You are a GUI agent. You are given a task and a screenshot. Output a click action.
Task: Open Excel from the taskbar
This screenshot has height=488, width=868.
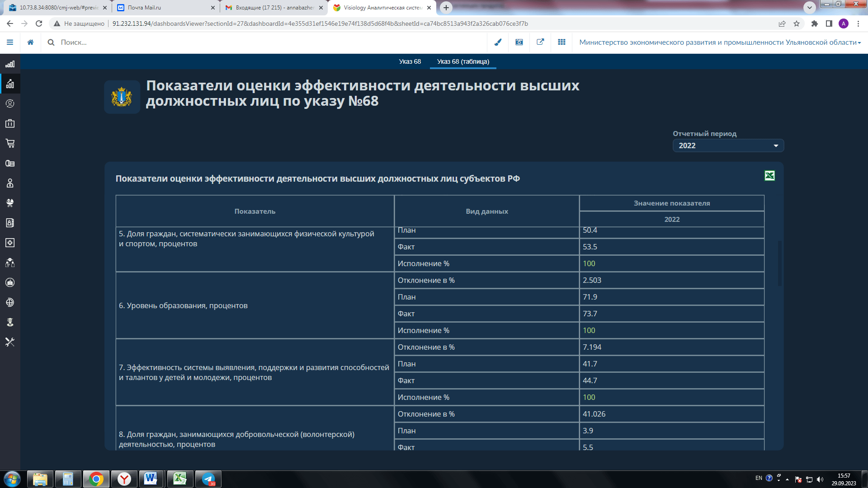click(x=180, y=479)
